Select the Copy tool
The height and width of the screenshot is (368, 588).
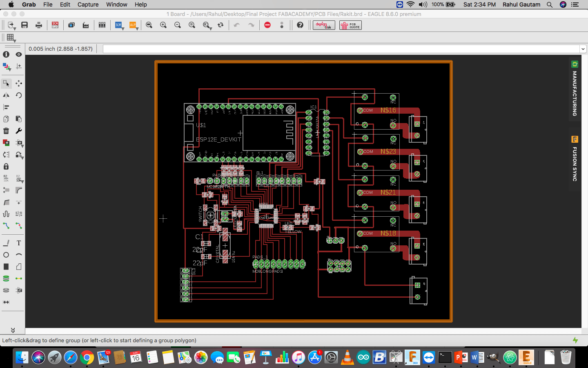click(6, 119)
